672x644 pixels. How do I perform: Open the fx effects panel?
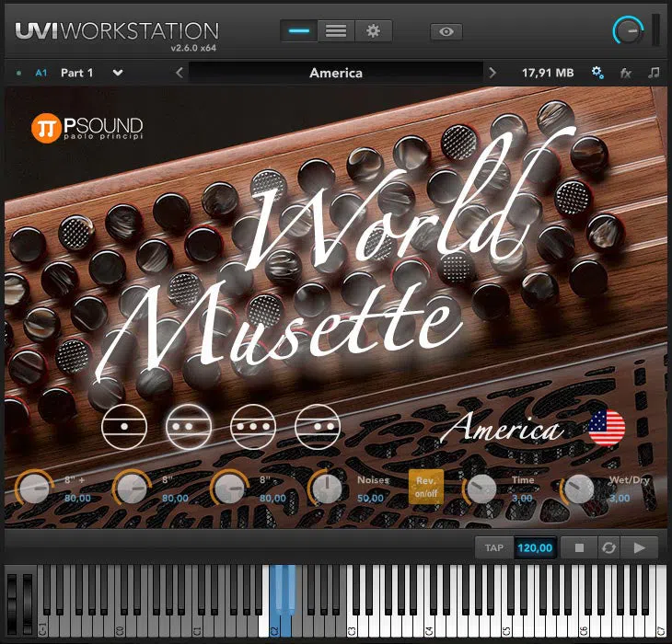coord(625,74)
